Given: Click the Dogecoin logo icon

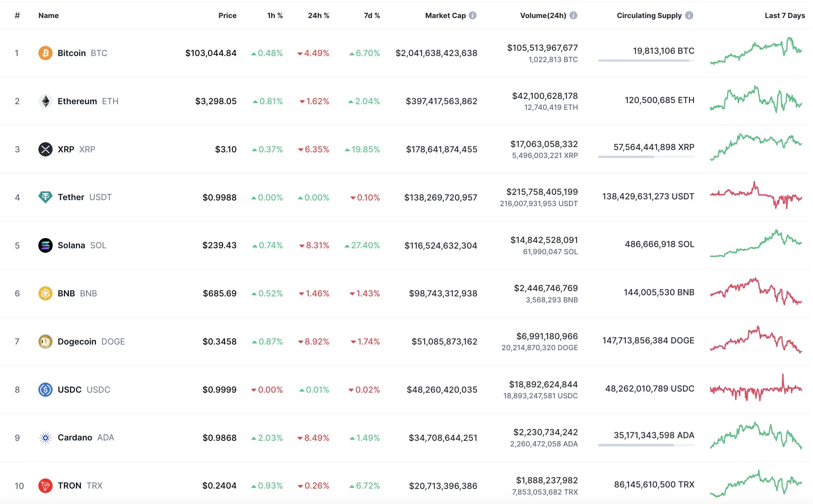Looking at the screenshot, I should click(x=46, y=342).
